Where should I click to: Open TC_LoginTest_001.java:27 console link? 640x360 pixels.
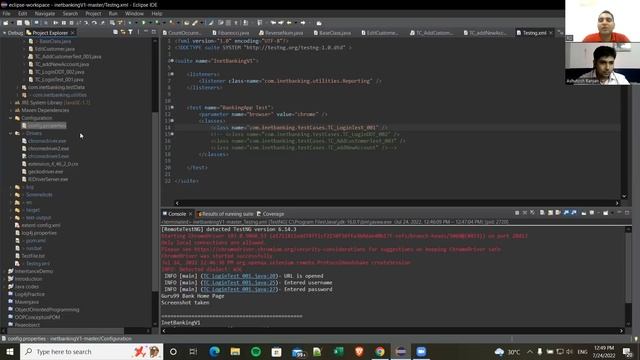(240, 289)
